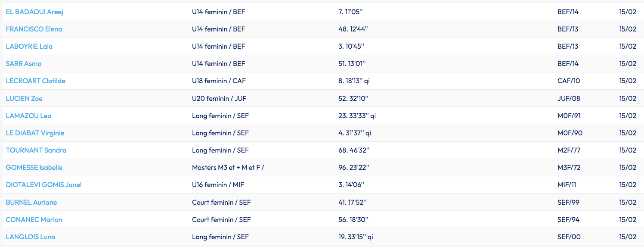Click CONANEC Marion name link
The height and width of the screenshot is (247, 644).
click(x=34, y=219)
